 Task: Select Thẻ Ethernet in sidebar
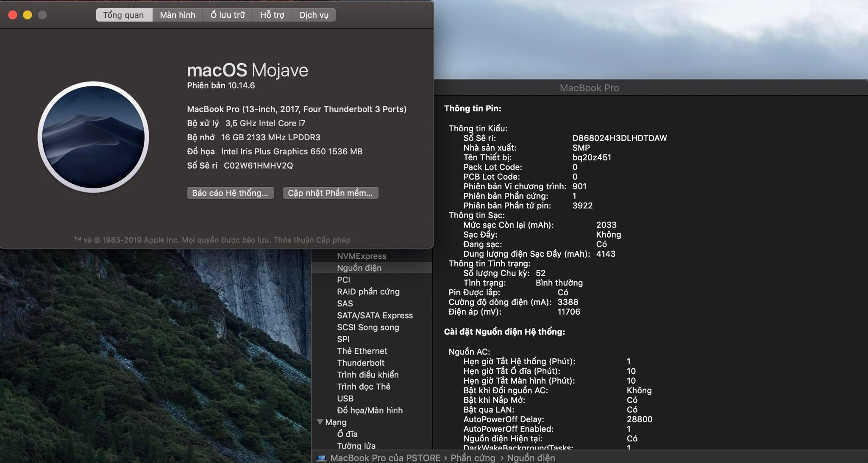pos(362,351)
